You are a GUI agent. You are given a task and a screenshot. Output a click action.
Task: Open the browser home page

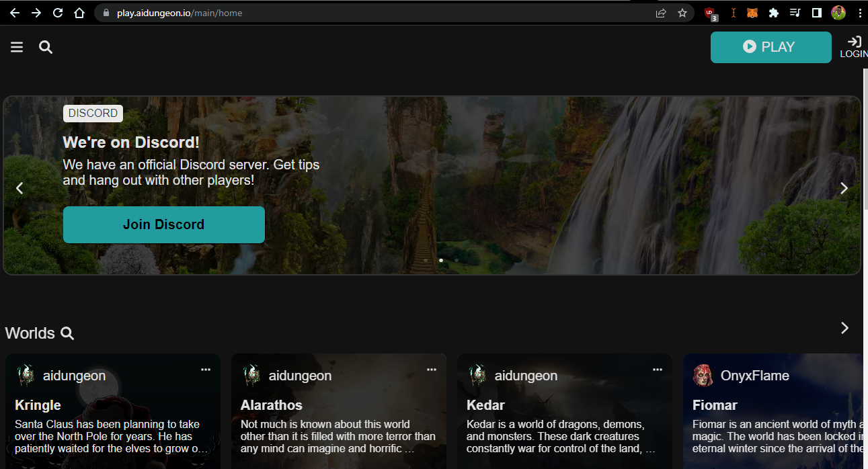tap(79, 13)
